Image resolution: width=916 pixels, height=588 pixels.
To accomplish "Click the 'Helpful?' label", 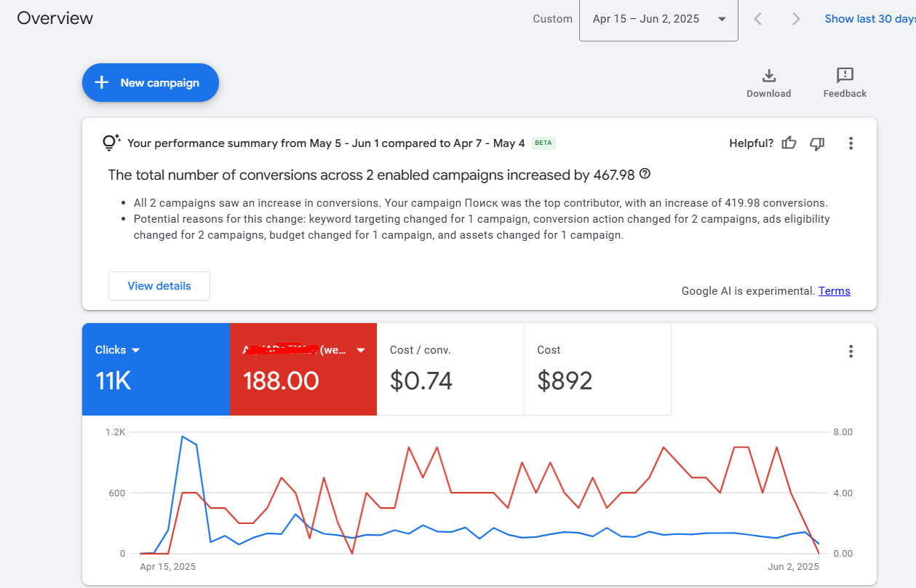I will pos(751,143).
